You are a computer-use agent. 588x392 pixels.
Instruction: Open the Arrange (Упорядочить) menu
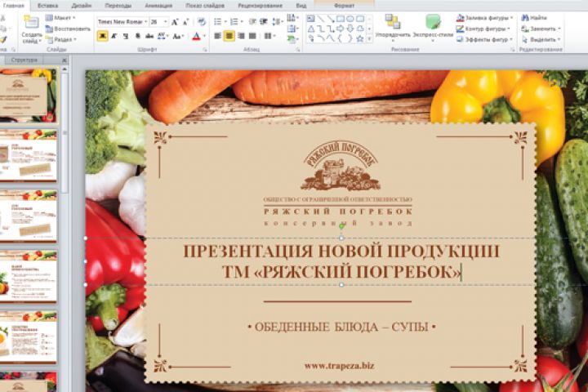tap(393, 28)
